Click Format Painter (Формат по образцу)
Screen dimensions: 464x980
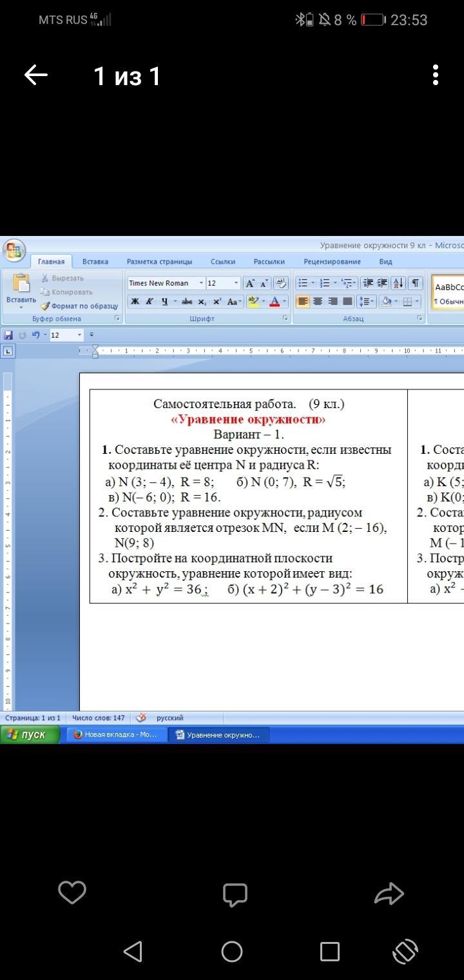pyautogui.click(x=80, y=306)
